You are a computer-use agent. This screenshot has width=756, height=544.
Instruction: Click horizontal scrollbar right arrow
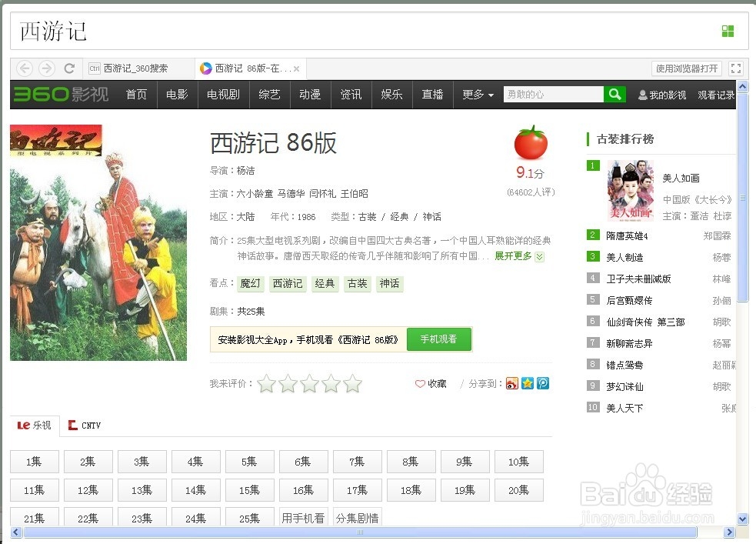point(729,532)
